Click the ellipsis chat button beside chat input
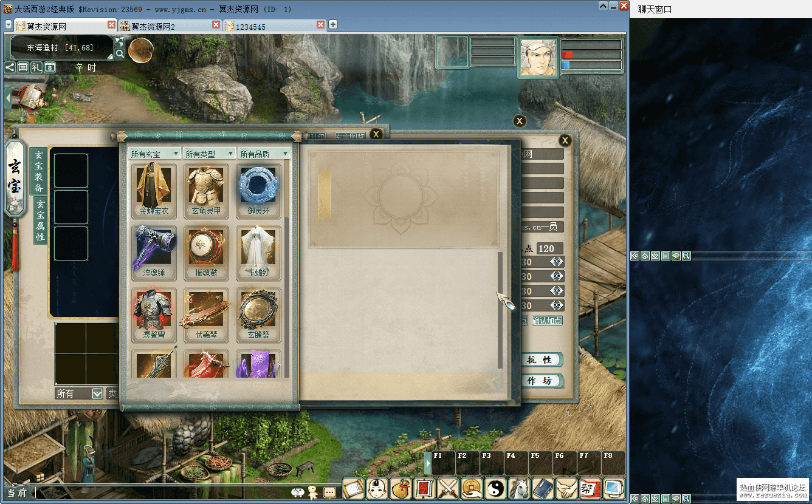 click(x=329, y=492)
